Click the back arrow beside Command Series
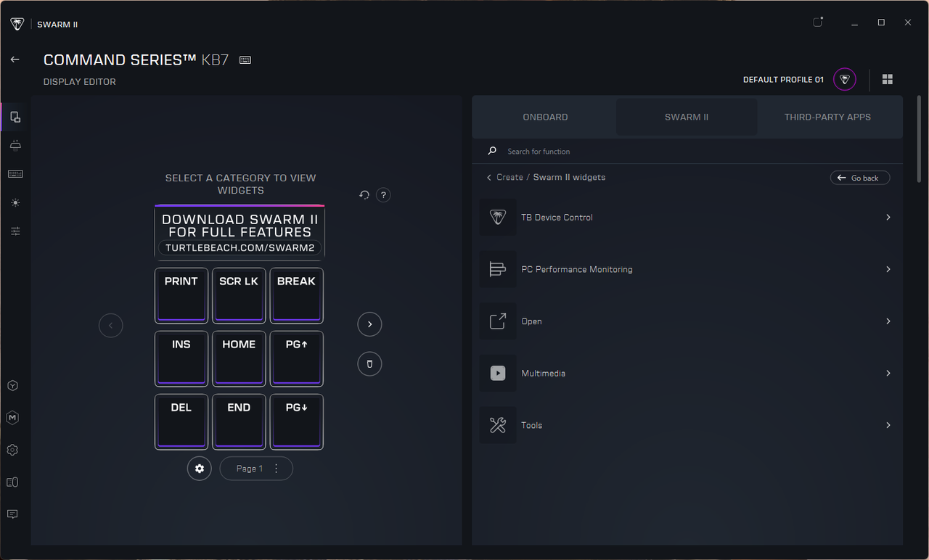The height and width of the screenshot is (560, 929). [x=15, y=59]
